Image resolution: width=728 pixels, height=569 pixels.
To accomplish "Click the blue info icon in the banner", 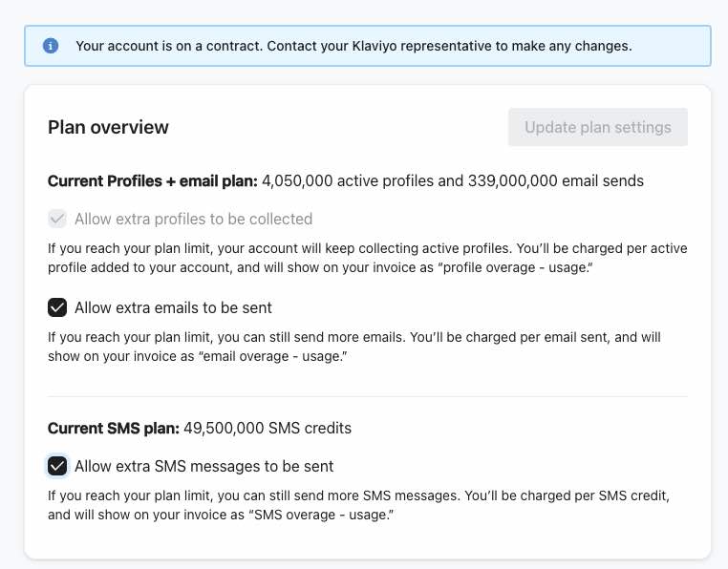I will (x=51, y=46).
